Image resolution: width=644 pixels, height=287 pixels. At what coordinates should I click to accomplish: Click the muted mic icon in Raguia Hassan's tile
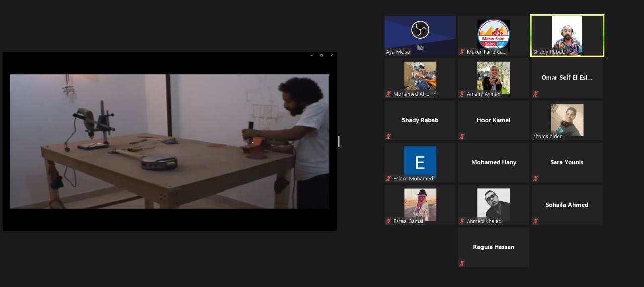(x=462, y=263)
